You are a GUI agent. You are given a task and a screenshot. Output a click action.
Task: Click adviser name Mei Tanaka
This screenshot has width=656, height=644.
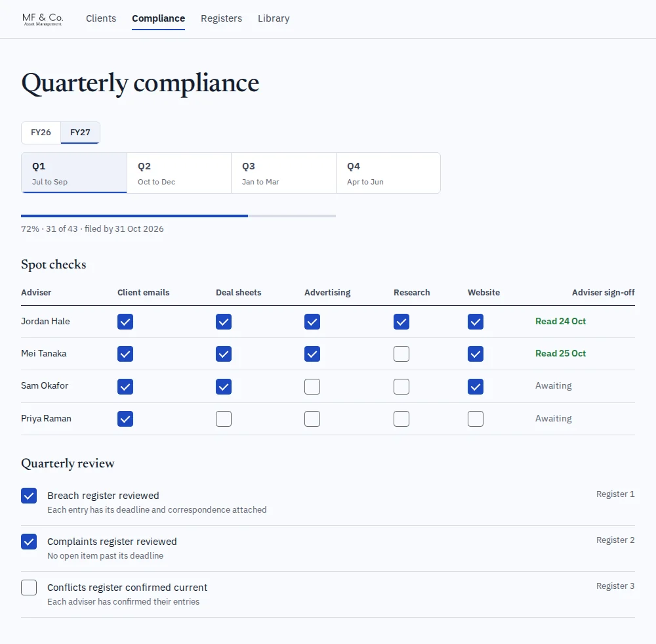pyautogui.click(x=43, y=353)
